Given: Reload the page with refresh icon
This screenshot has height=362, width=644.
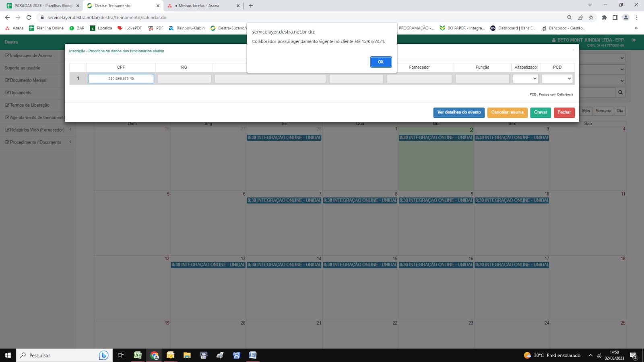Looking at the screenshot, I should click(29, 17).
